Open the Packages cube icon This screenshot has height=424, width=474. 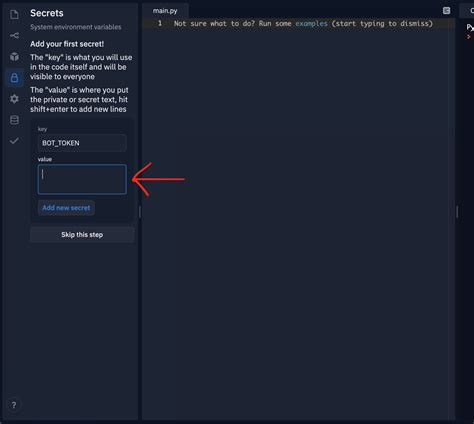pyautogui.click(x=14, y=56)
